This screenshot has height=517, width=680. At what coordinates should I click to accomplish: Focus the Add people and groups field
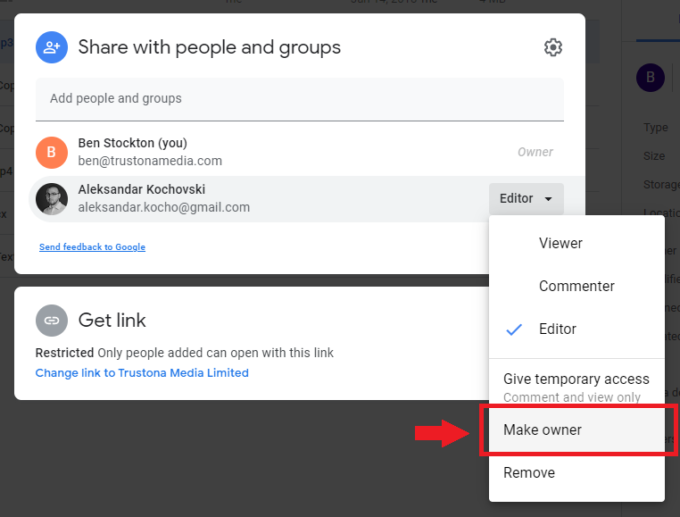pyautogui.click(x=299, y=99)
